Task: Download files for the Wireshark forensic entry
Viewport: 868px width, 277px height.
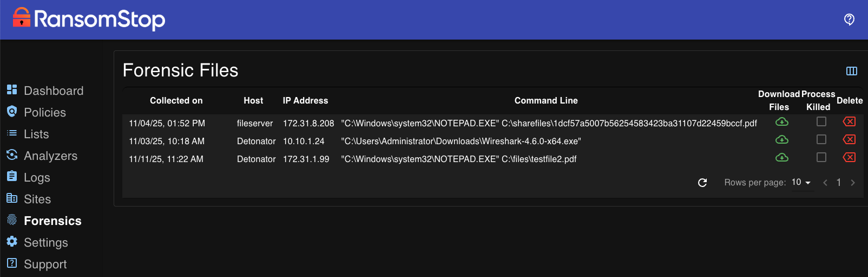Action: (782, 140)
